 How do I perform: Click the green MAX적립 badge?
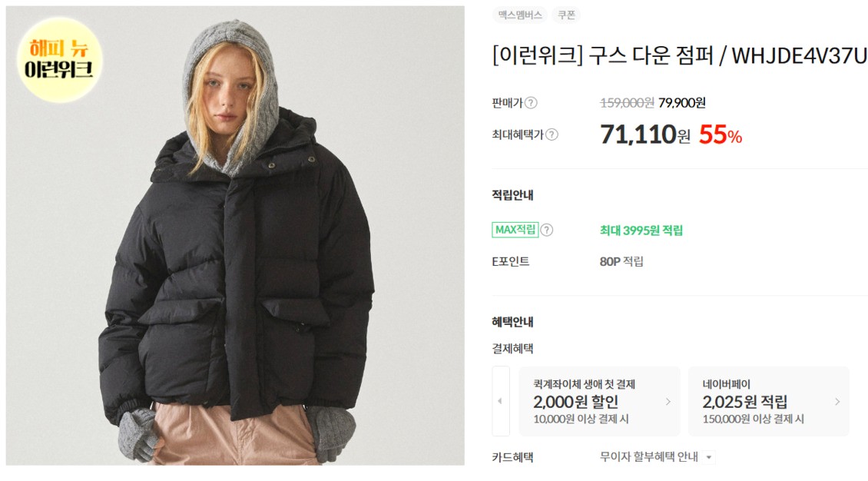515,230
